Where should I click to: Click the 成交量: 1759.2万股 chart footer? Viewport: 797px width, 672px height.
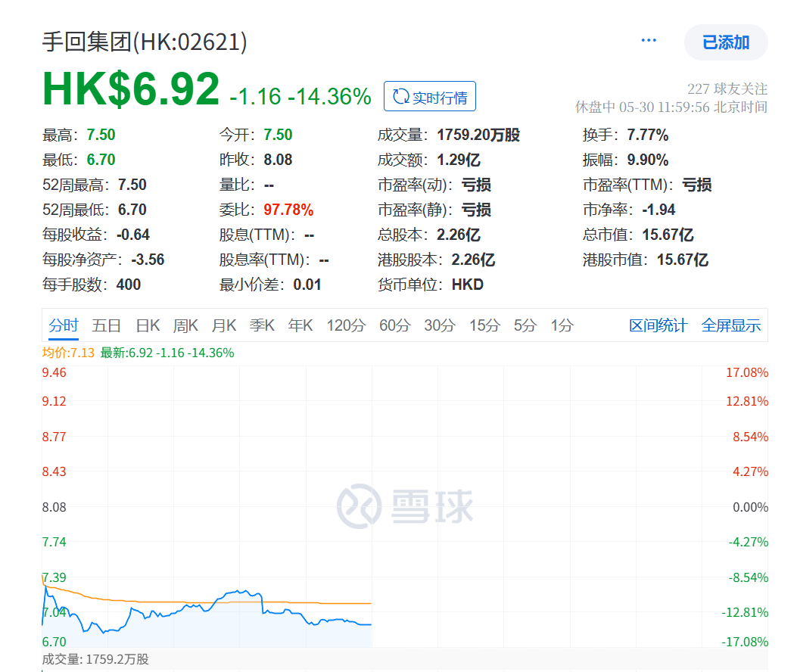pos(95,659)
